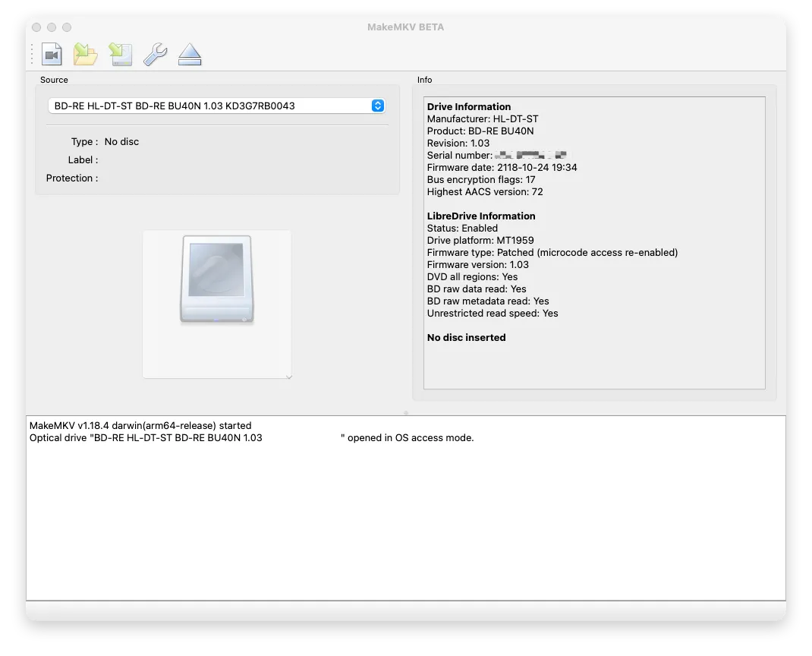Click 'BD raw data read: Yes'
This screenshot has width=812, height=656.
477,289
